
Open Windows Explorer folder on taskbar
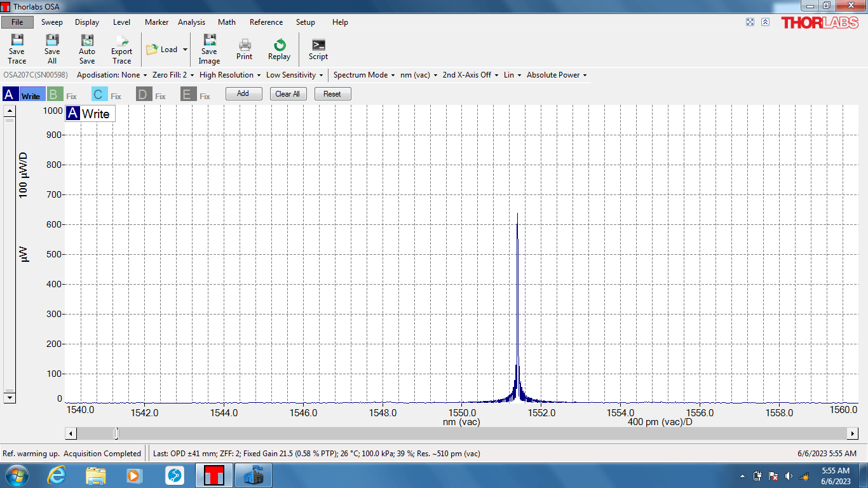click(96, 475)
